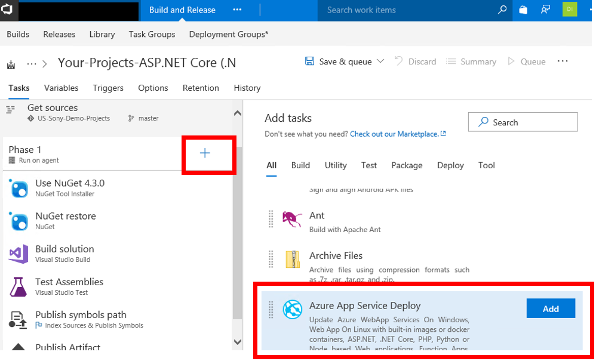Viewport: 596px width, 364px height.
Task: Click the Add tasks Search box
Action: coord(523,122)
